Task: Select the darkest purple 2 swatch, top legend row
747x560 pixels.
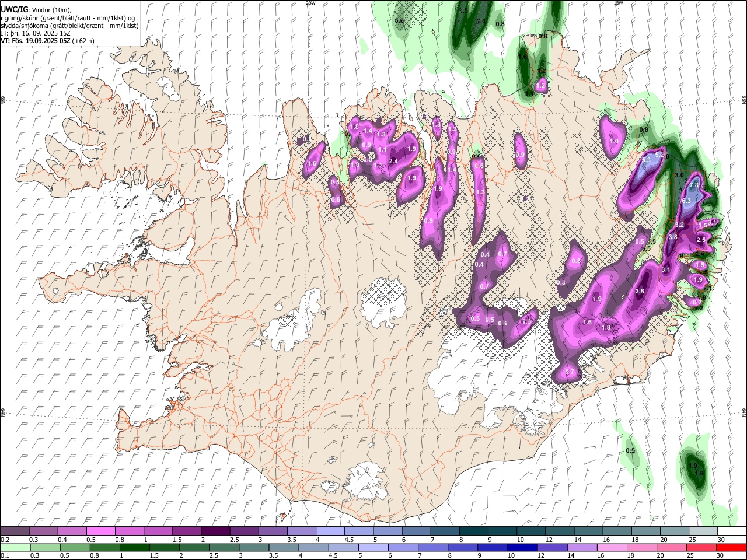Action: [215, 531]
